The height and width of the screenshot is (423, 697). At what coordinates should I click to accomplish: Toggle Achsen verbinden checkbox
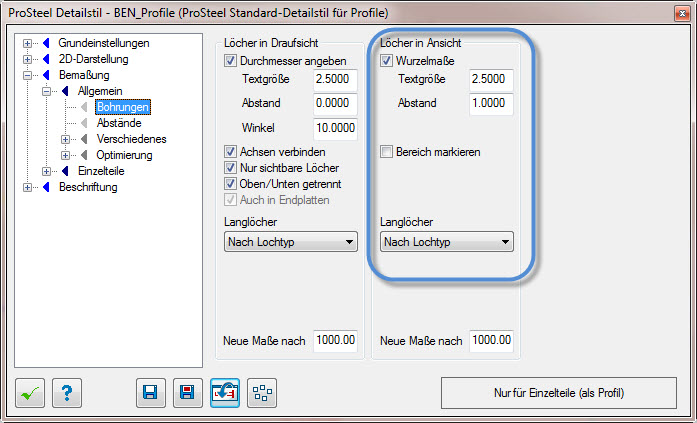[x=230, y=152]
